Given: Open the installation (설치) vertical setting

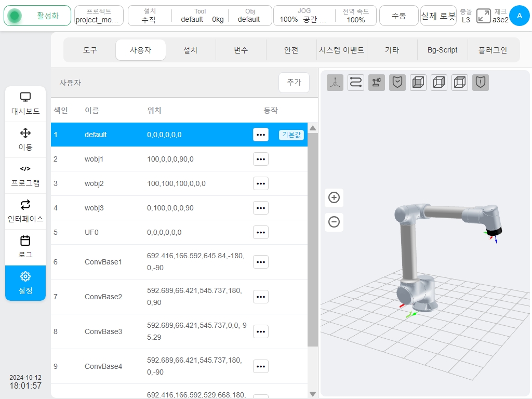Looking at the screenshot, I should pos(149,16).
